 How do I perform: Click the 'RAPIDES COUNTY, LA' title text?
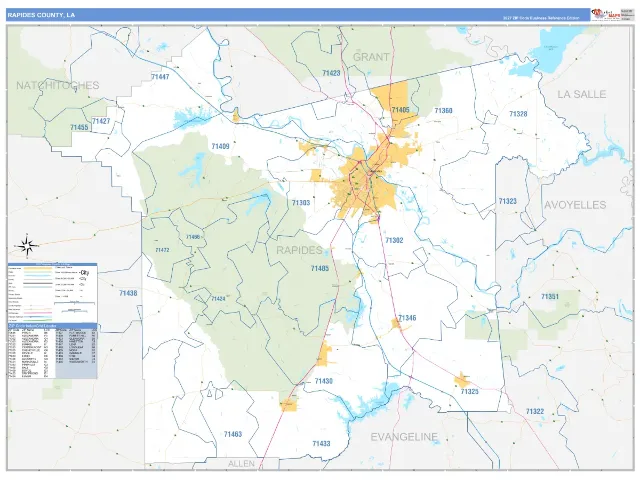[41, 15]
